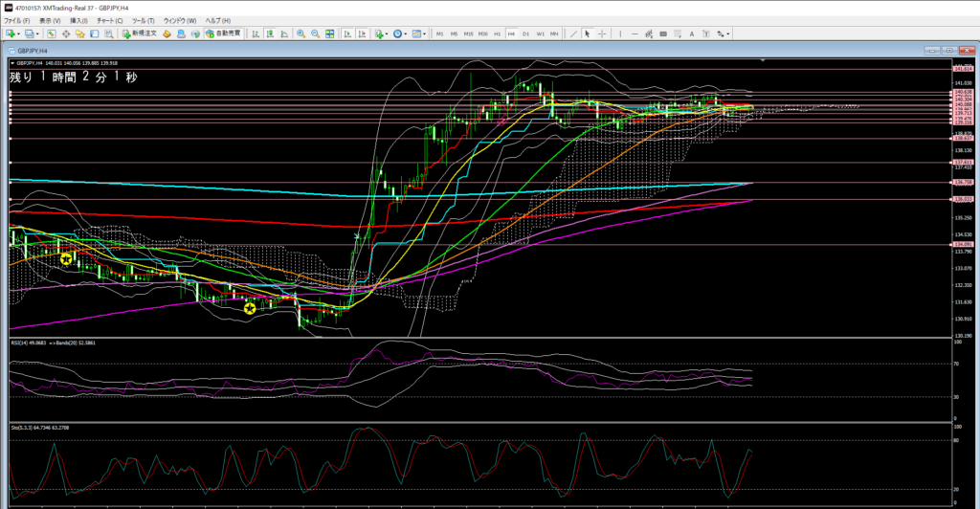Expand the indicators list dropdown arrow

click(x=387, y=33)
